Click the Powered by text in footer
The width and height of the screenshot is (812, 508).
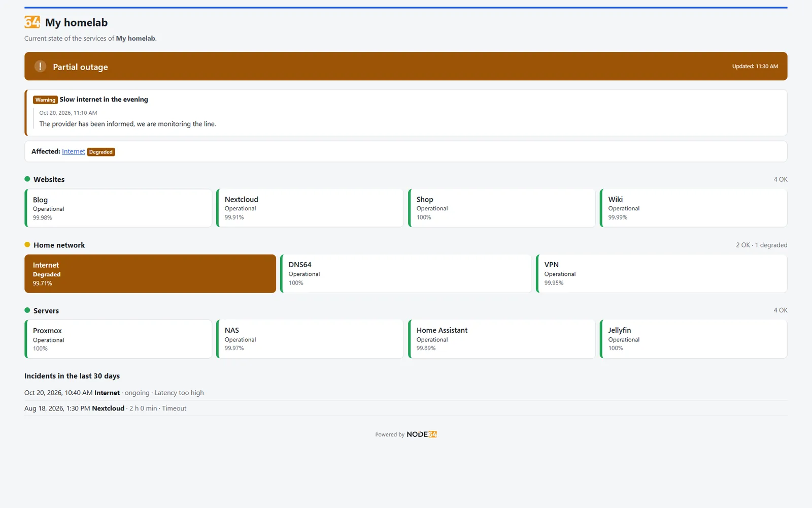390,434
